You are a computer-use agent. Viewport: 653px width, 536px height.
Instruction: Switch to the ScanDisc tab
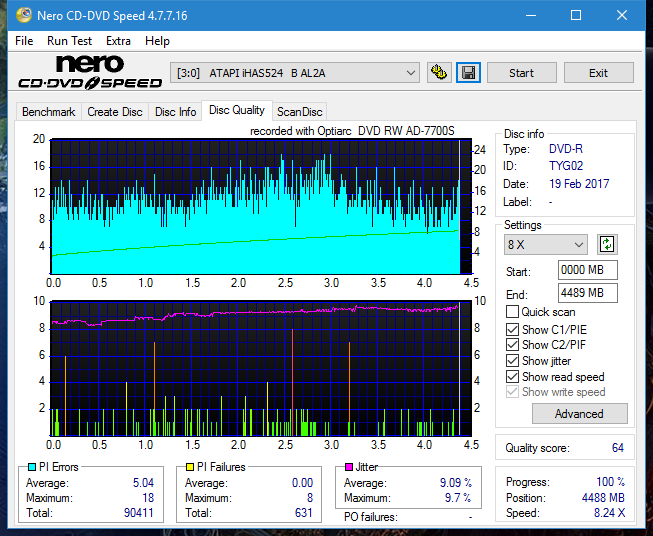[x=300, y=112]
